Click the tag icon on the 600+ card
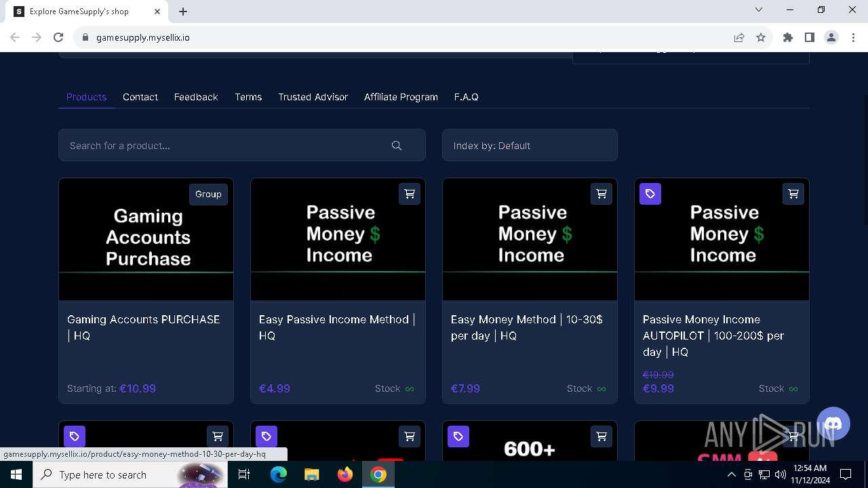868x488 pixels. pos(458,436)
